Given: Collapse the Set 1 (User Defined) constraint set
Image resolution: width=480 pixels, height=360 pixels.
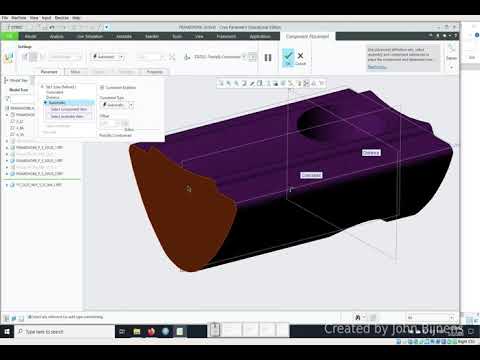Looking at the screenshot, I should (42, 87).
